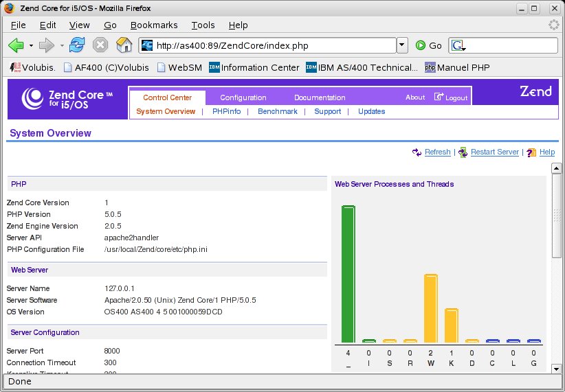Reload the page with the Refresh toolbar icon

point(77,45)
